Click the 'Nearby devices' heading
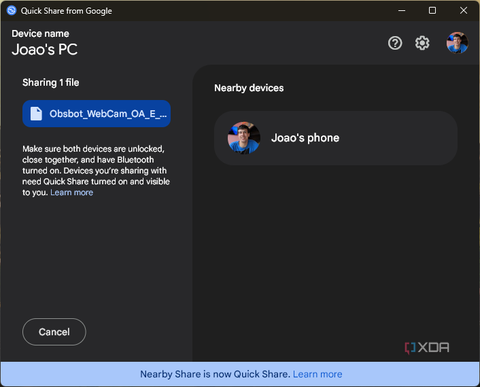The width and height of the screenshot is (480, 387). 249,88
